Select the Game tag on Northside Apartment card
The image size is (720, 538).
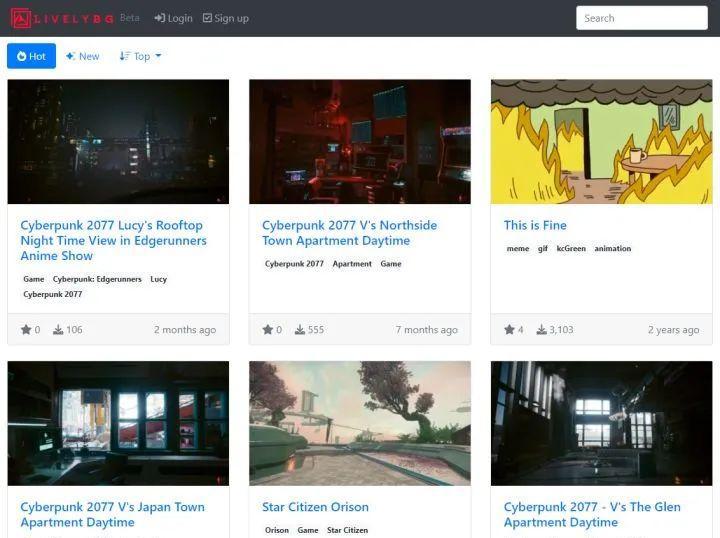(x=391, y=264)
